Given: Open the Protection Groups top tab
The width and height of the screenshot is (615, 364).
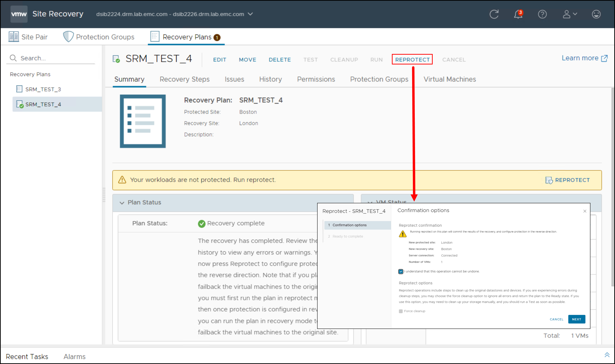Looking at the screenshot, I should point(99,37).
